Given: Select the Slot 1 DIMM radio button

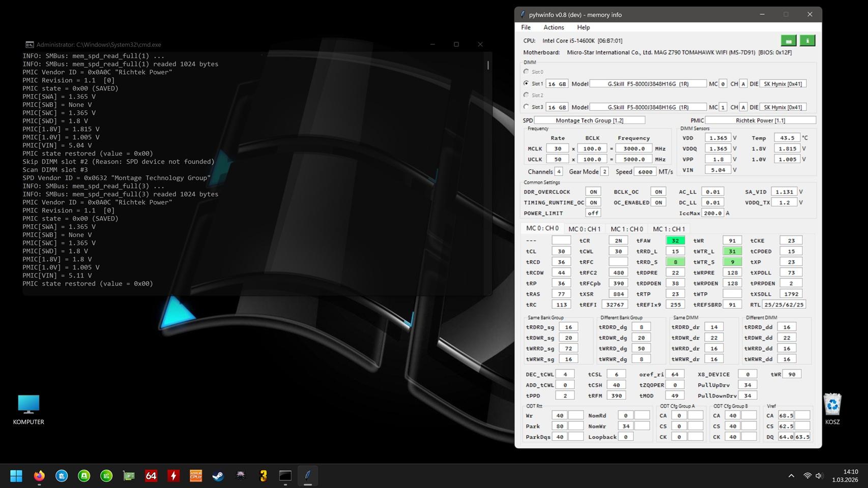Looking at the screenshot, I should tap(526, 83).
